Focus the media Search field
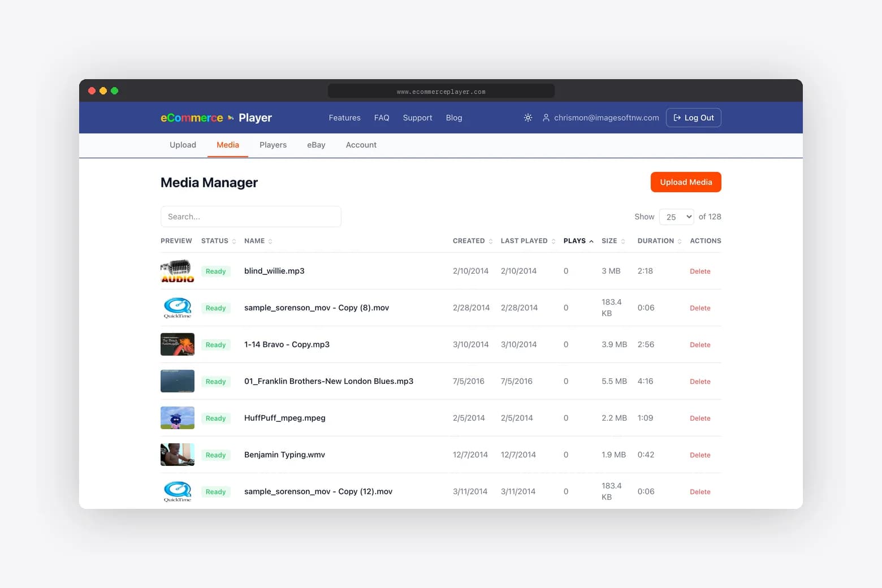The height and width of the screenshot is (588, 882). [250, 217]
